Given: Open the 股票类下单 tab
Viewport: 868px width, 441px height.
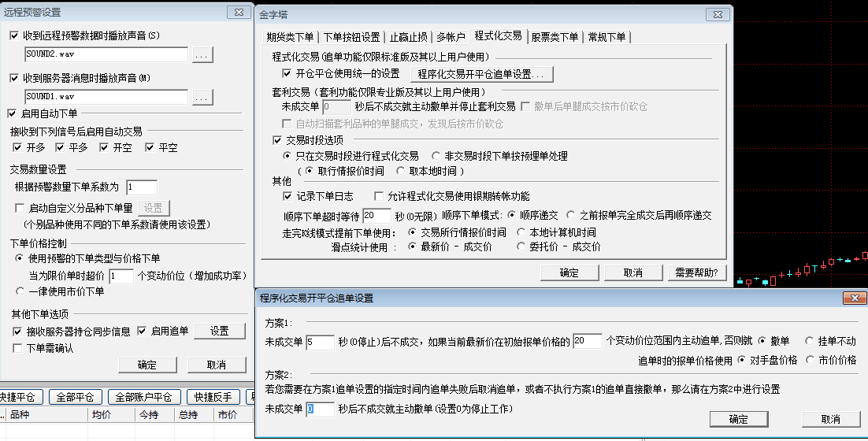Looking at the screenshot, I should click(x=555, y=37).
